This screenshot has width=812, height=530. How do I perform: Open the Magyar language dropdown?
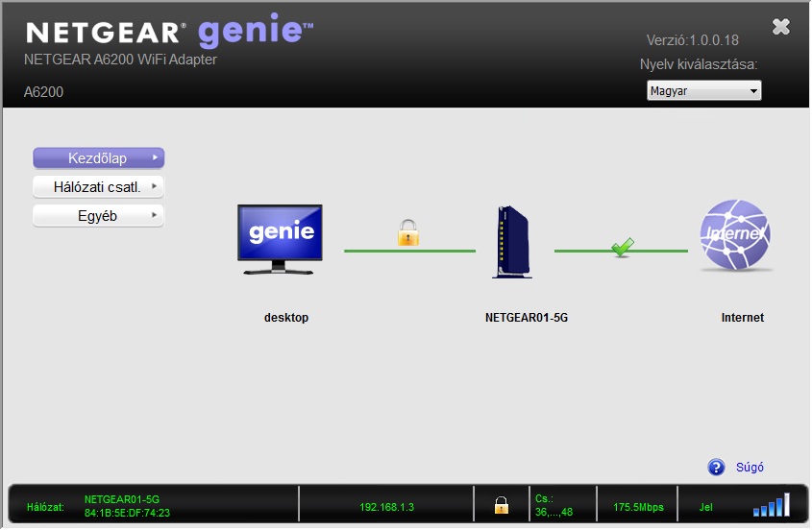point(703,90)
